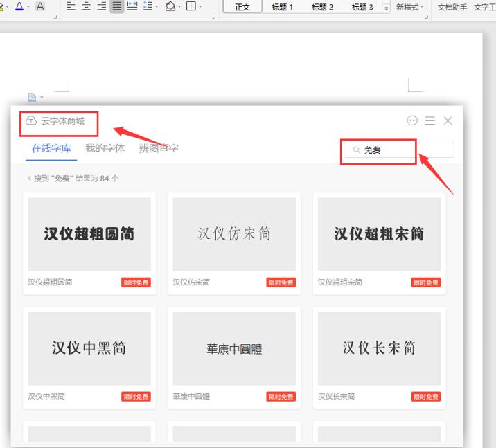
Task: Open font dialog launcher
Action: [55, 17]
